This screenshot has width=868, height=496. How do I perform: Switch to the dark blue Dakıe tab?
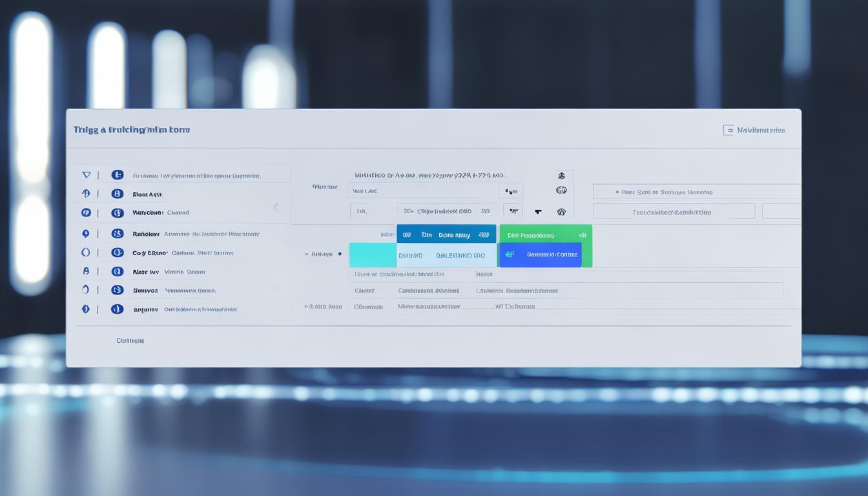coord(446,235)
